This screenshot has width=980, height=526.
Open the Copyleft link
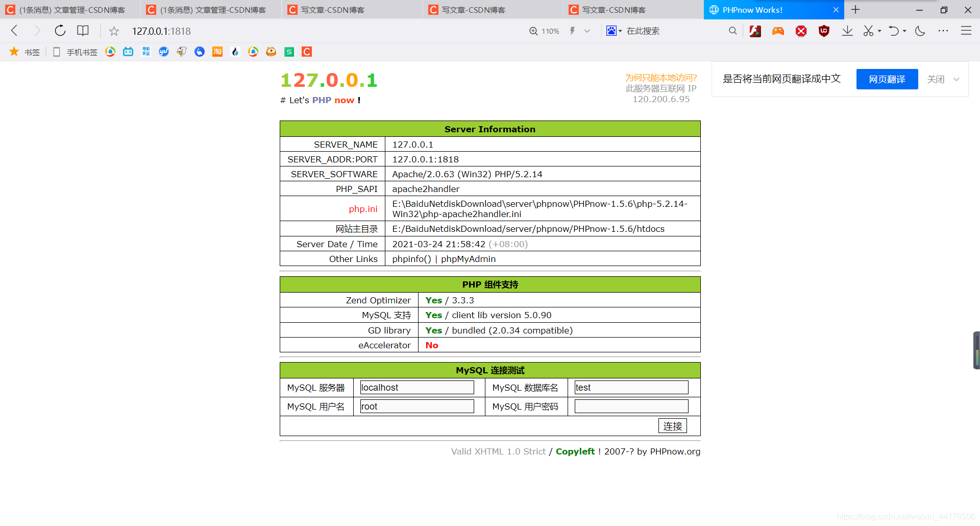pyautogui.click(x=575, y=451)
